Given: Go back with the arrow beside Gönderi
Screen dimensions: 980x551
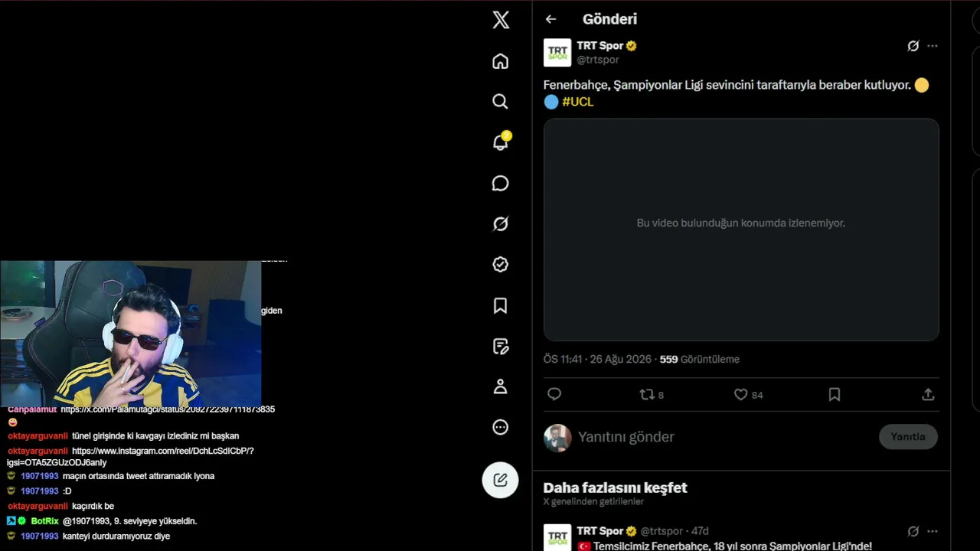Looking at the screenshot, I should [x=551, y=19].
